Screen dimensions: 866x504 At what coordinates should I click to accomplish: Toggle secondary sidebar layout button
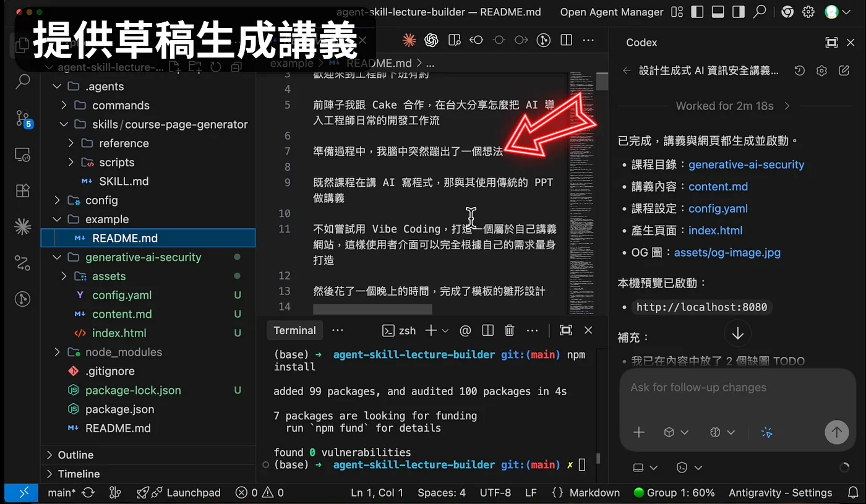click(738, 12)
